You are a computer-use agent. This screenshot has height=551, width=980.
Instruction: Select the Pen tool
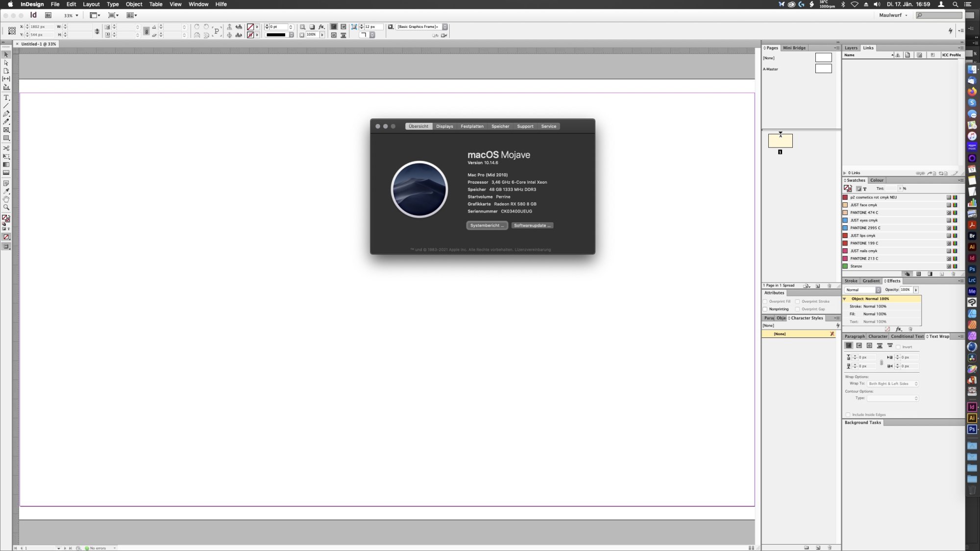[x=6, y=114]
